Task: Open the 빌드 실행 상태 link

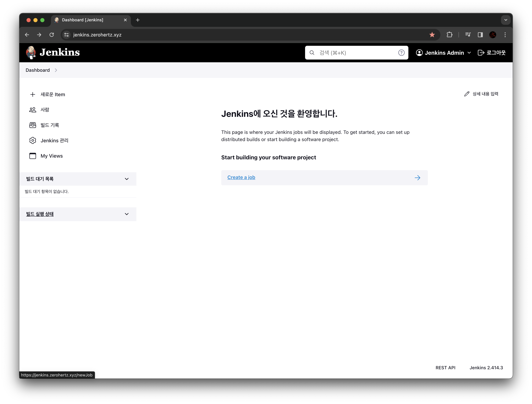Action: click(40, 214)
